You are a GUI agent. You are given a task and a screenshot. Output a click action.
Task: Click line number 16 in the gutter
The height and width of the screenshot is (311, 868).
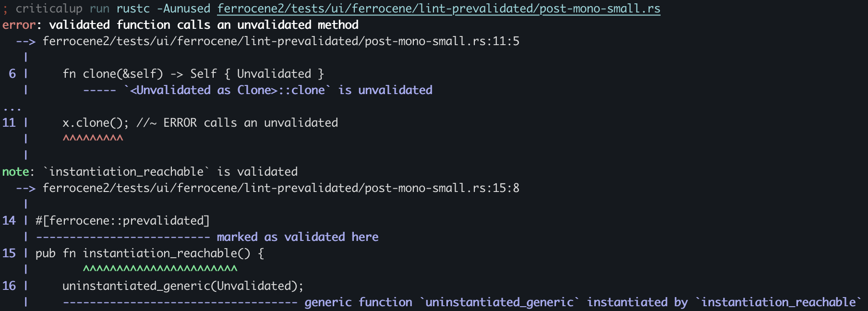point(9,286)
